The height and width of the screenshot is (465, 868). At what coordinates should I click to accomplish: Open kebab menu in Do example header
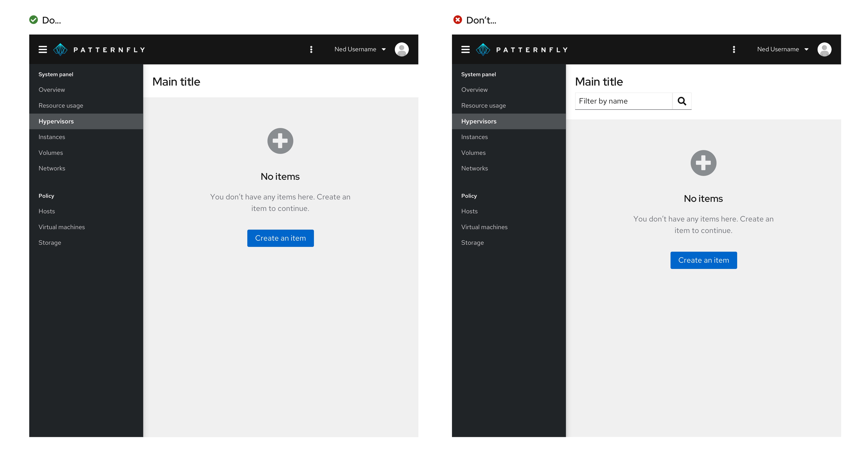(311, 50)
